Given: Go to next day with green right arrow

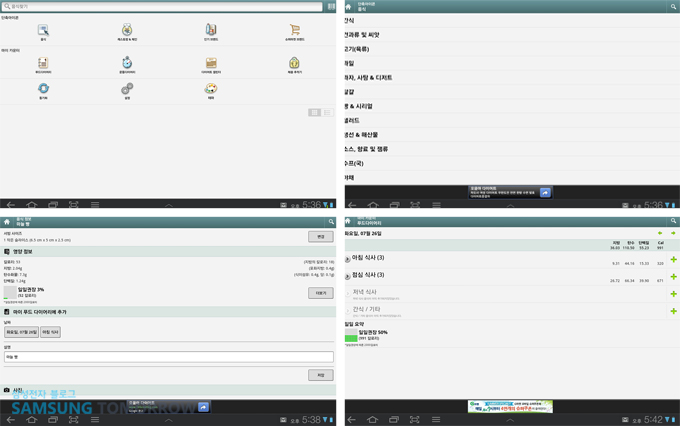Looking at the screenshot, I should (x=673, y=233).
